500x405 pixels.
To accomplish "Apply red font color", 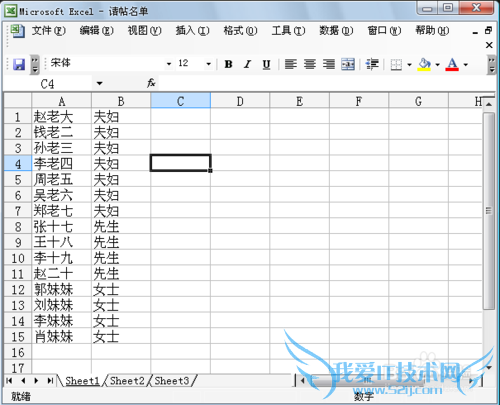I will click(452, 64).
